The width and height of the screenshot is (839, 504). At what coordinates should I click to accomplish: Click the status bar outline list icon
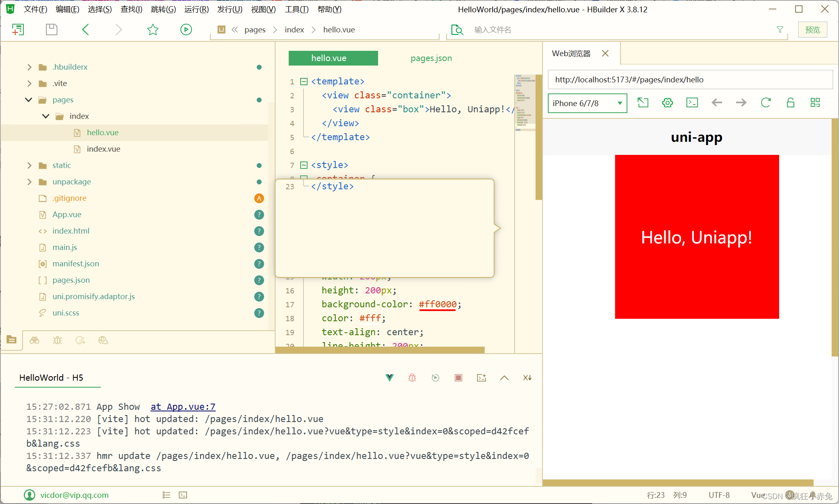(x=166, y=495)
